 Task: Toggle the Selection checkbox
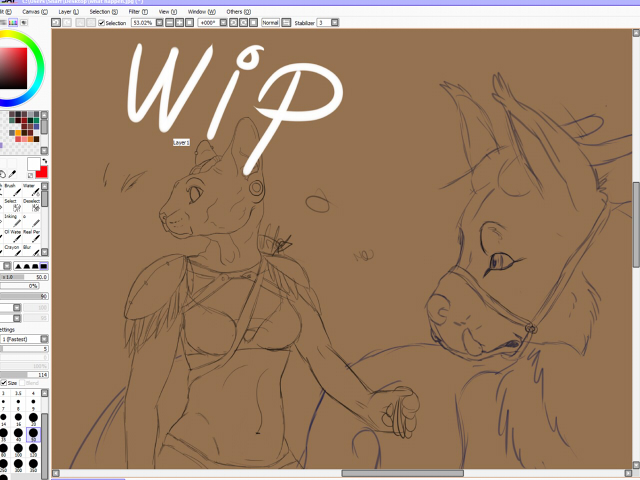102,23
